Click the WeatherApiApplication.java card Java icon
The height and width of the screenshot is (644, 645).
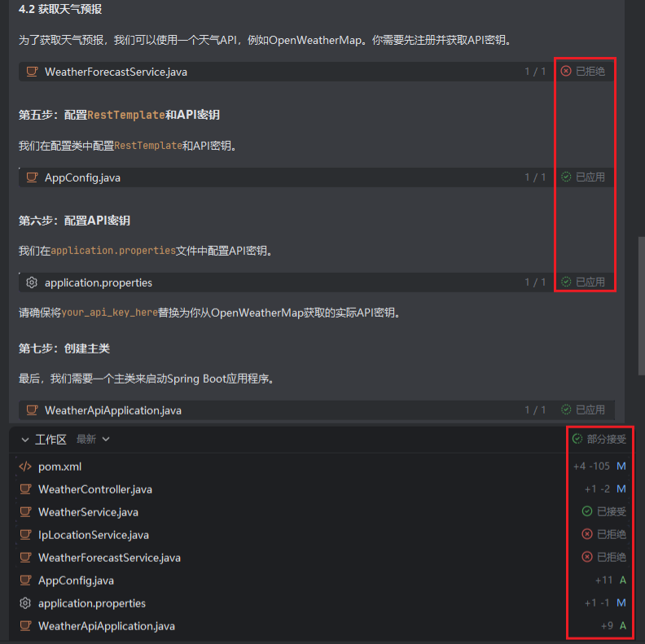pos(32,410)
